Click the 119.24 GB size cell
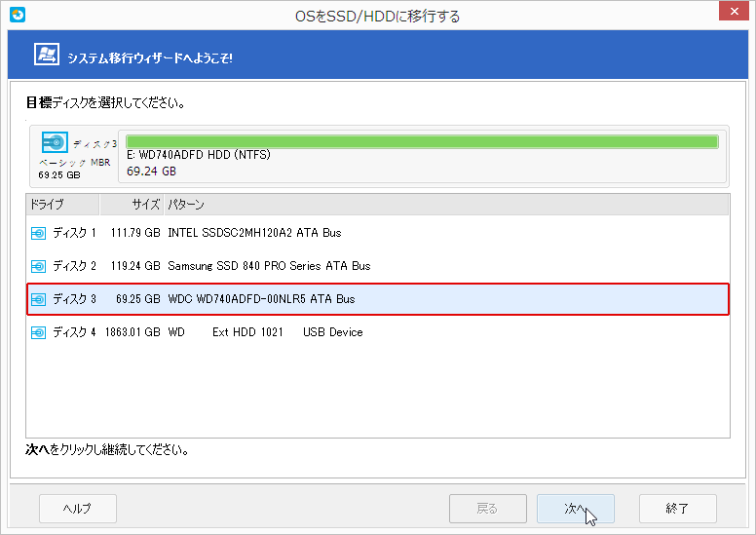Viewport: 756px width, 535px height. (x=135, y=266)
